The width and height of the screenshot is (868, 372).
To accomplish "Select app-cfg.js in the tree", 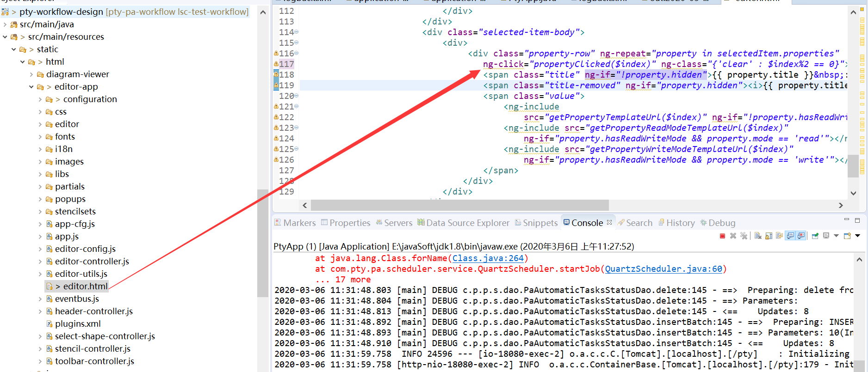I will (74, 224).
